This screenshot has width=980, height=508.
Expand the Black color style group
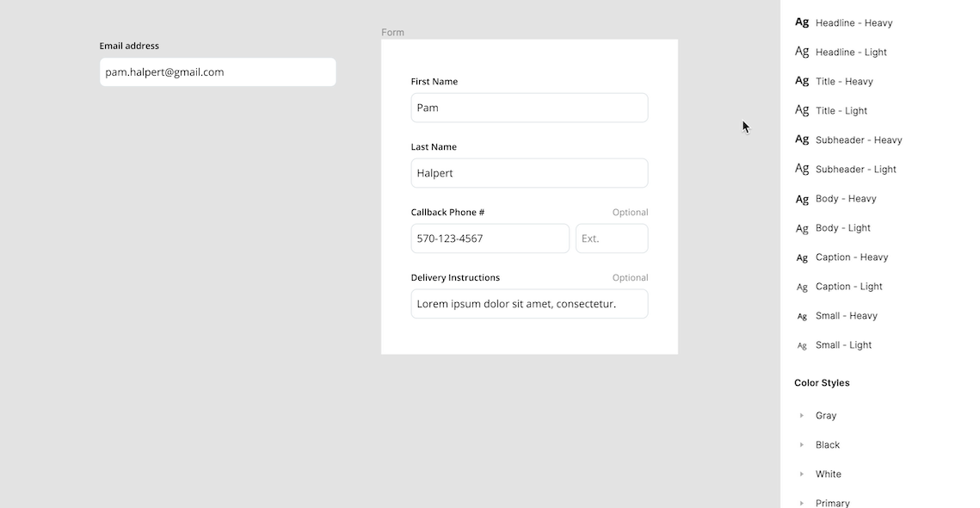pyautogui.click(x=802, y=445)
